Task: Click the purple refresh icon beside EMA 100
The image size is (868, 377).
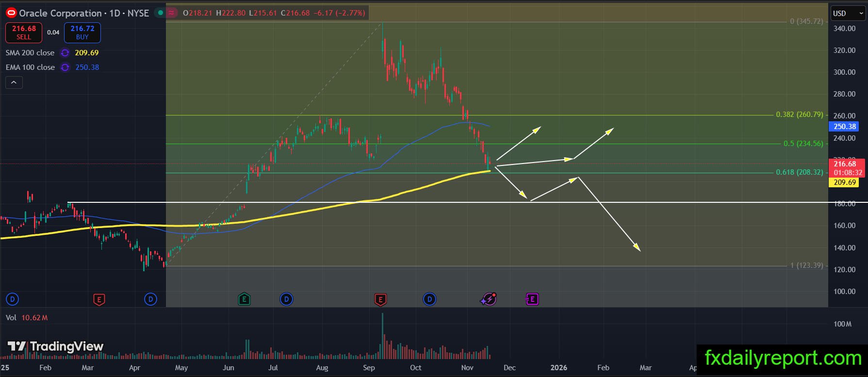Action: tap(65, 67)
